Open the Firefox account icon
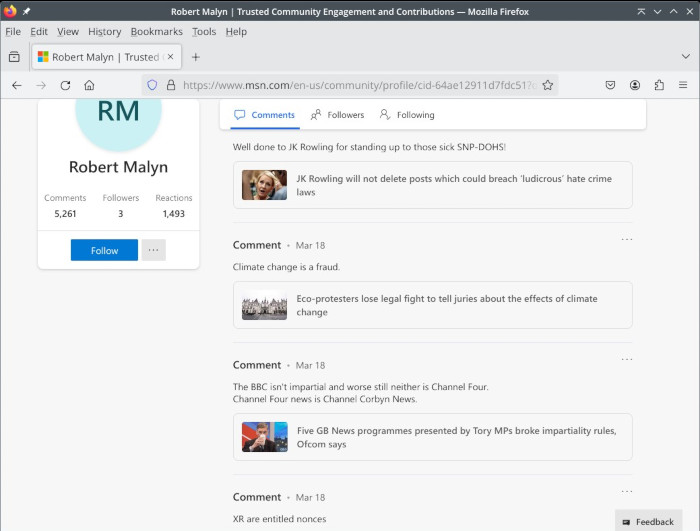Screen dimensions: 700x531 click(635, 86)
